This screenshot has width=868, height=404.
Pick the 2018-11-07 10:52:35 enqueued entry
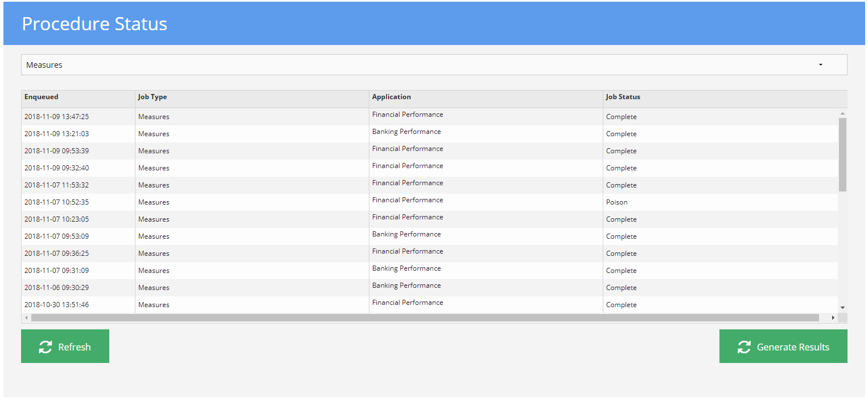56,202
